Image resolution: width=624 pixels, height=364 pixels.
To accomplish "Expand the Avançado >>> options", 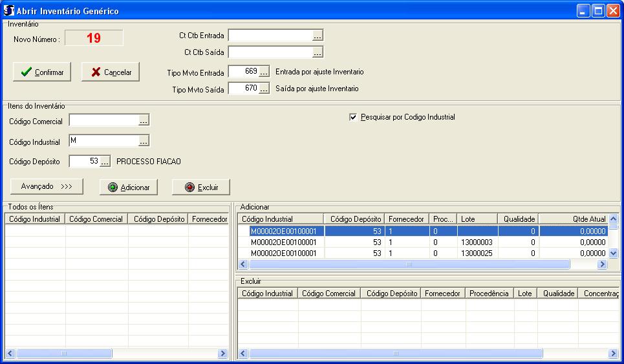I will pos(47,186).
